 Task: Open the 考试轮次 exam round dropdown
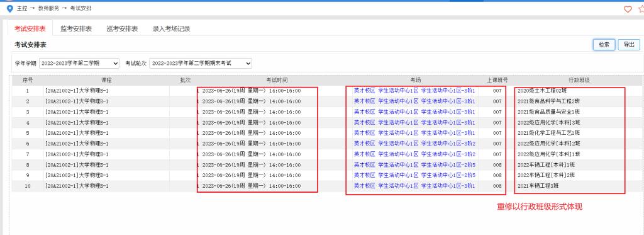(201, 64)
